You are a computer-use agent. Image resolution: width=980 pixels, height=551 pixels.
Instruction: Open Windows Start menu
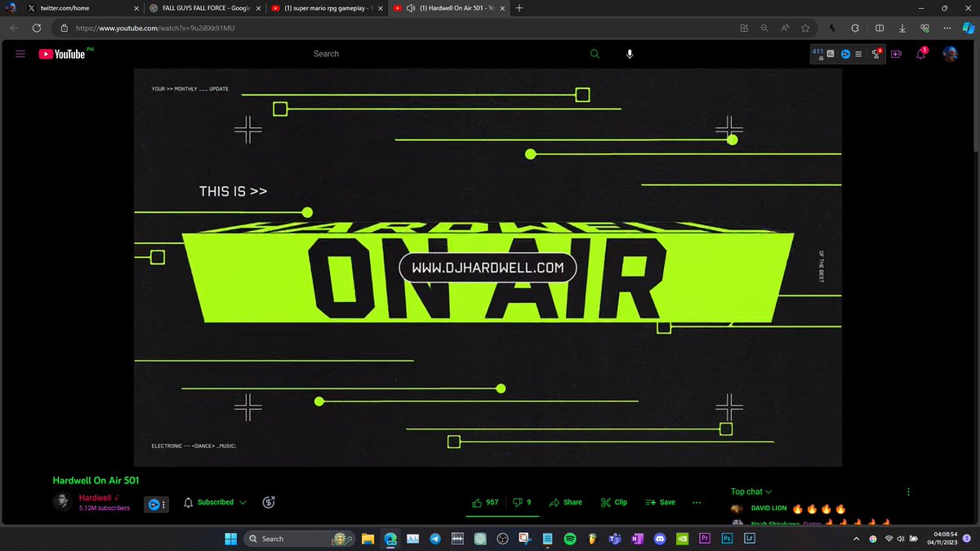(230, 539)
